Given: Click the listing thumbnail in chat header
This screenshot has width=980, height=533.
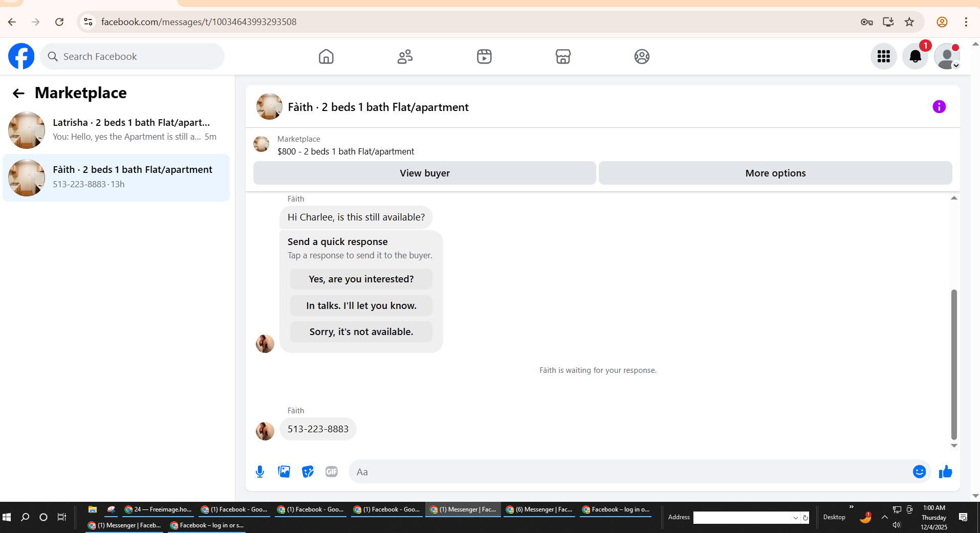Looking at the screenshot, I should [269, 106].
